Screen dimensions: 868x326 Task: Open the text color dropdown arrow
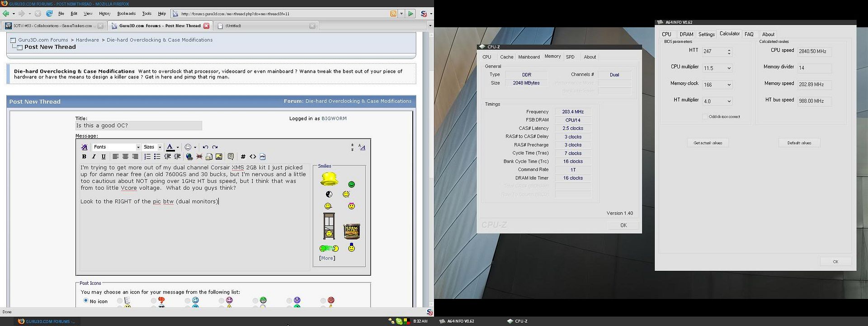pyautogui.click(x=178, y=147)
